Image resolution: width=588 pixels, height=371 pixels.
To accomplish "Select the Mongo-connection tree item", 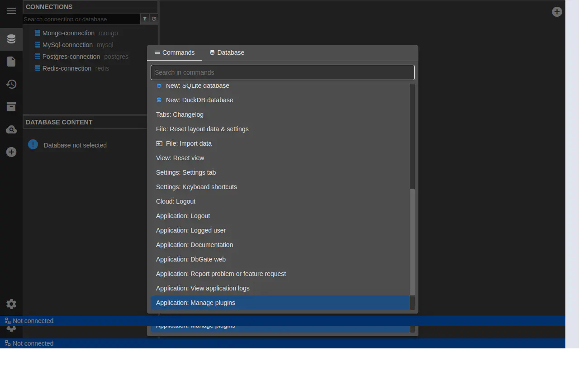I will (68, 33).
